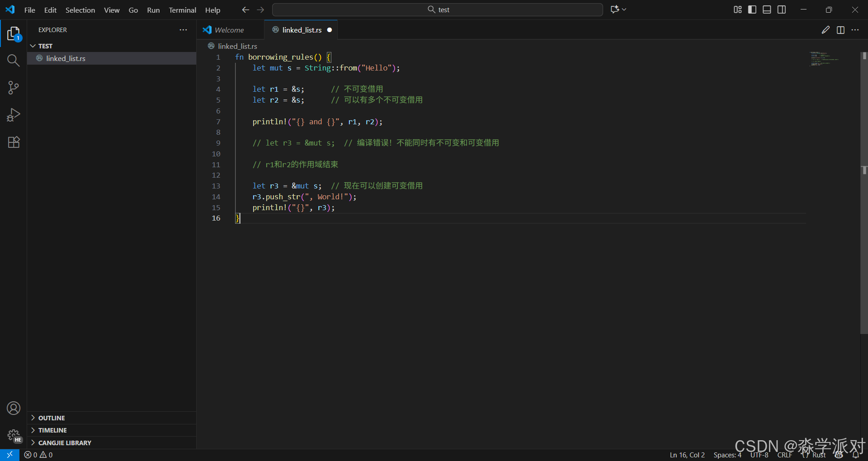Select linked_list.rs in the file tree
This screenshot has height=461, width=868.
(x=112, y=58)
